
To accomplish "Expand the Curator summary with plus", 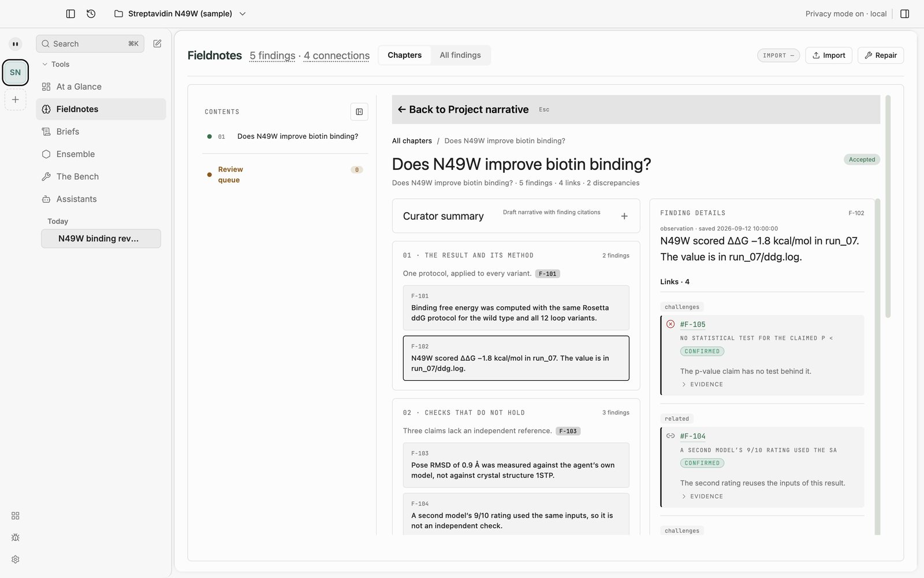I will click(x=624, y=216).
